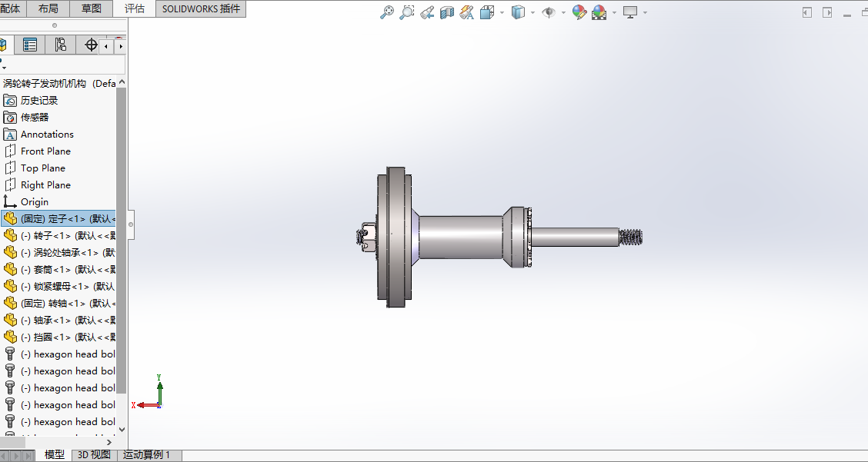Open the PropertyManager panel tab

[x=30, y=45]
